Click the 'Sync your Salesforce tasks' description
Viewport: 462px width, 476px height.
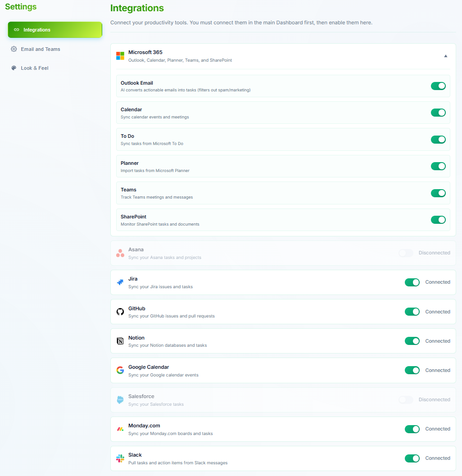pos(156,404)
